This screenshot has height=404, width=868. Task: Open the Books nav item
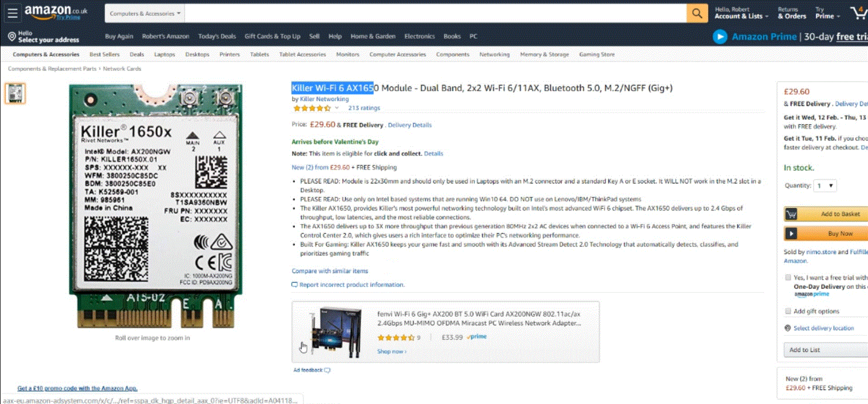click(x=452, y=37)
